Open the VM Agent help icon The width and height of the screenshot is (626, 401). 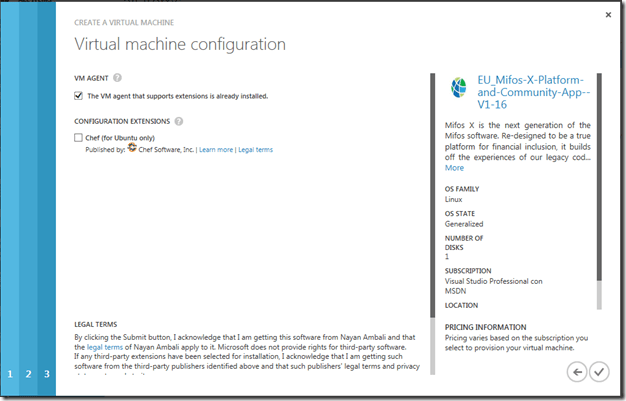pos(117,78)
